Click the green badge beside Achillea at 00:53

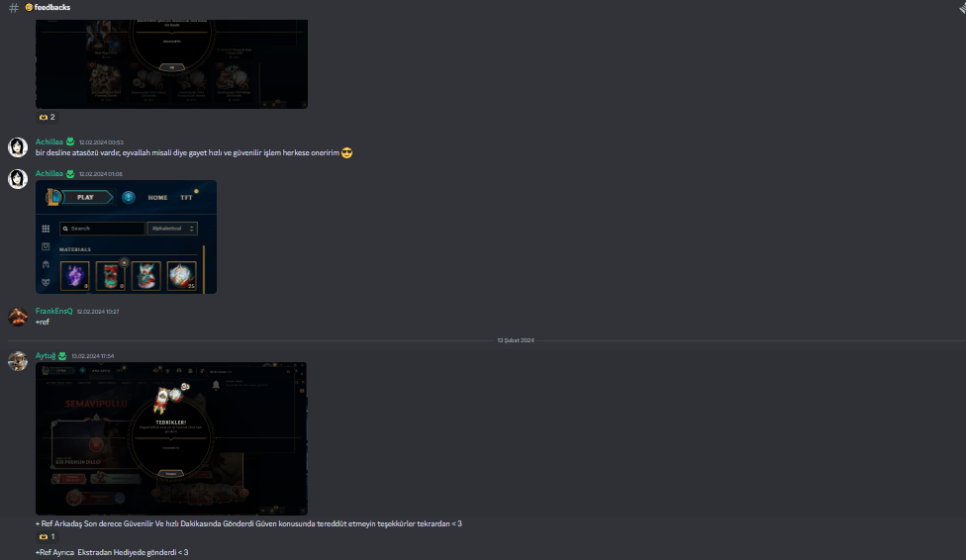coord(70,141)
